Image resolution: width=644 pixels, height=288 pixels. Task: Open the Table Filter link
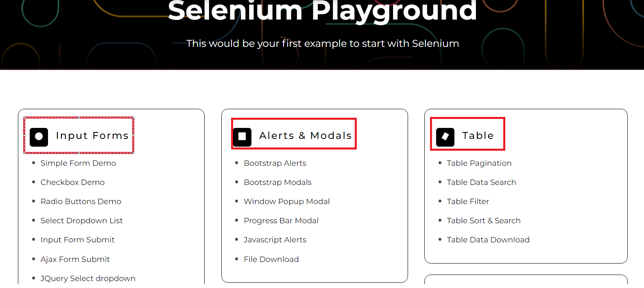(x=467, y=202)
